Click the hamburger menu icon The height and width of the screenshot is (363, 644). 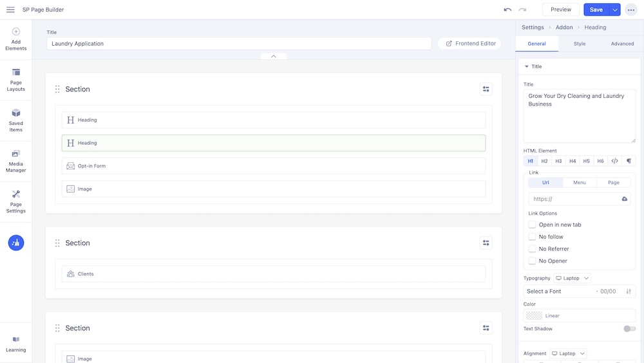click(10, 10)
